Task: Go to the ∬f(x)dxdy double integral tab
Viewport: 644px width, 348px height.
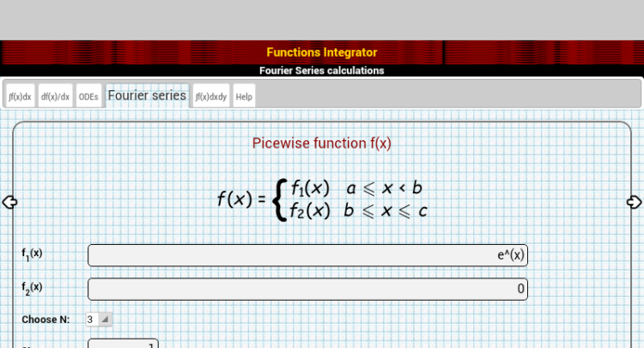Action: [211, 97]
